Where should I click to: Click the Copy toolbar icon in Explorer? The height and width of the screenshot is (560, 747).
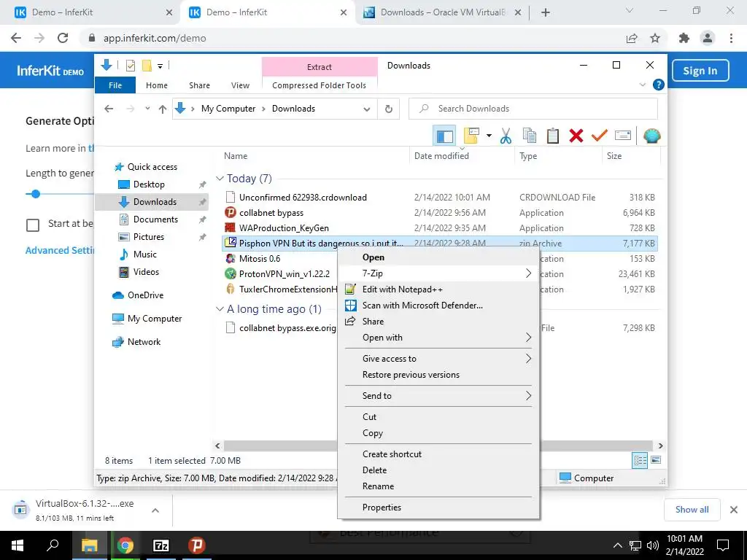530,136
